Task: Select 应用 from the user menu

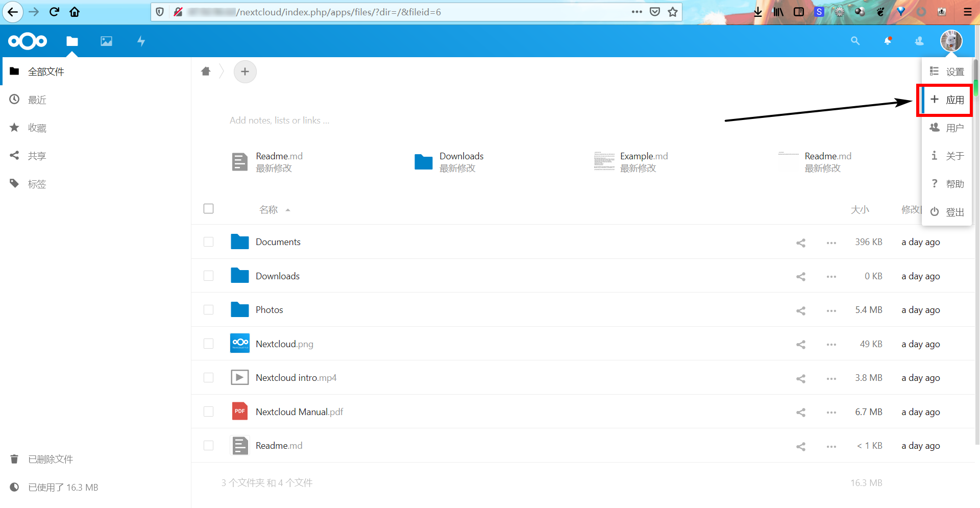Action: tap(953, 100)
